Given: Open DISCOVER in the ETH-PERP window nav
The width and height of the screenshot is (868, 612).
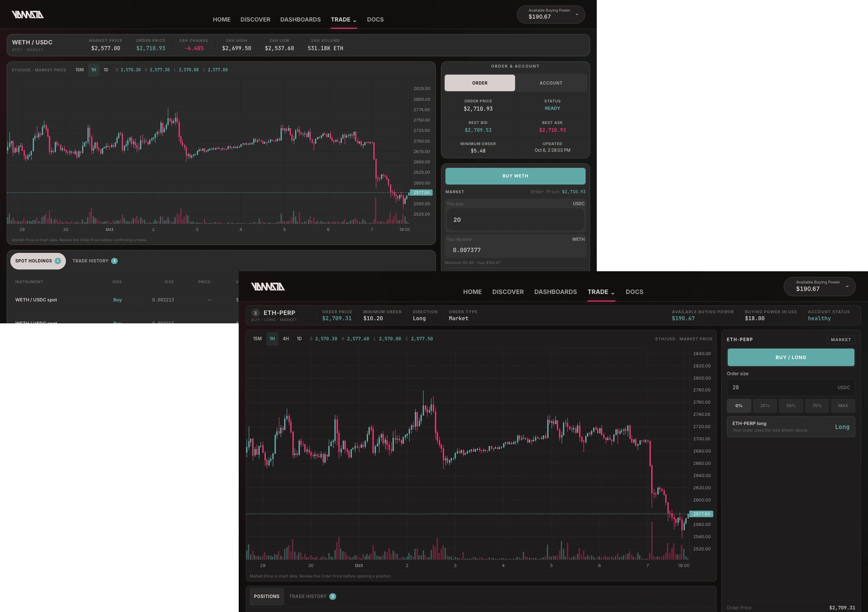Looking at the screenshot, I should pyautogui.click(x=508, y=292).
